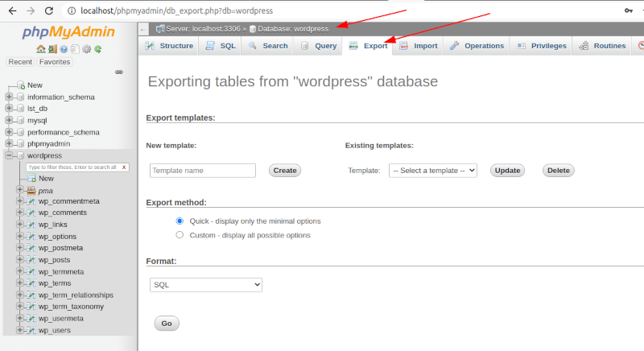The width and height of the screenshot is (644, 351).
Task: Click the Update template button
Action: point(507,171)
